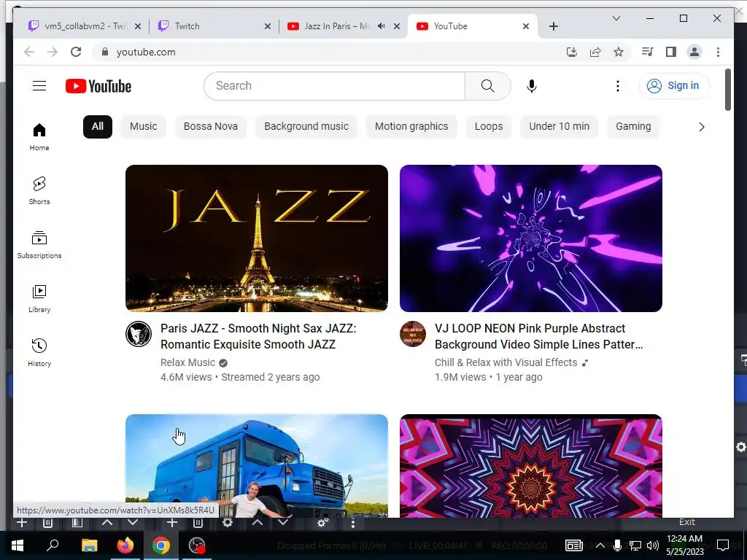Open the kaleidoscope star pattern thumbnail
This screenshot has width=747, height=560.
[x=531, y=466]
